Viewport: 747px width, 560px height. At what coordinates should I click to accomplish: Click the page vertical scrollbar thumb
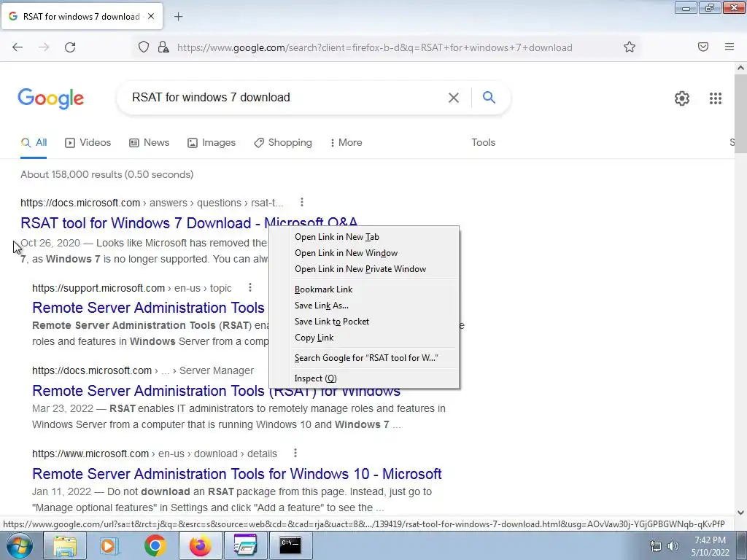[740, 113]
